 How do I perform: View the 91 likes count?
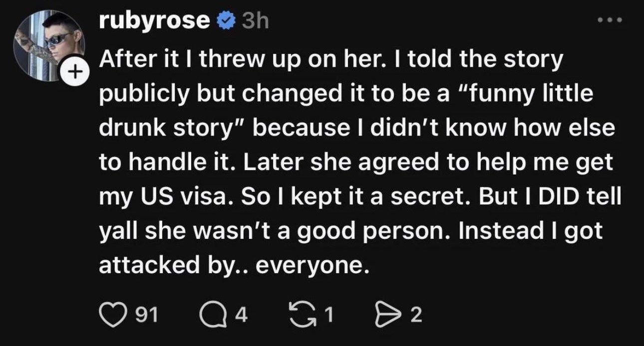[x=148, y=315]
